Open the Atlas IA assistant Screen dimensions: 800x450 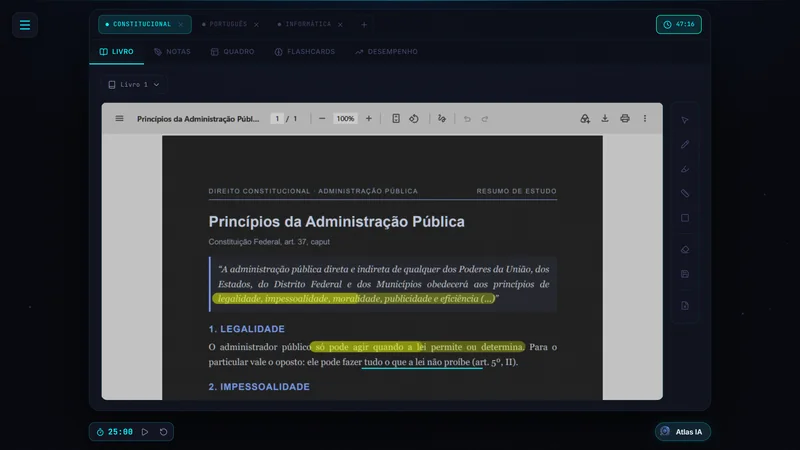click(x=683, y=432)
